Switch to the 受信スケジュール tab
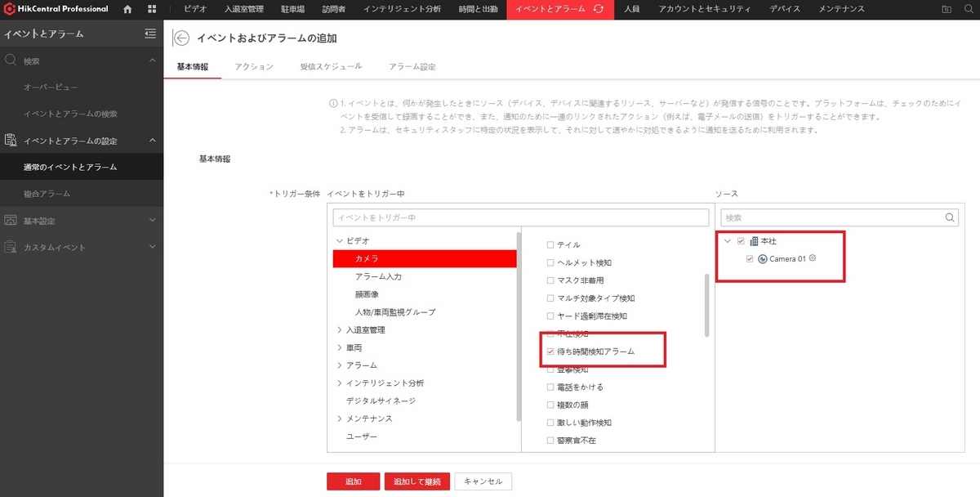Viewport: 980px width, 497px height. pos(331,66)
